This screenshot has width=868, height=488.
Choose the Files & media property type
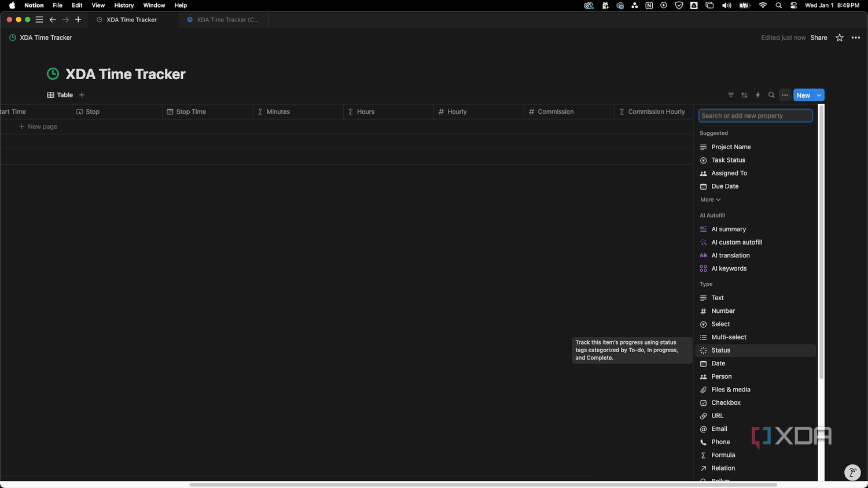pos(755,390)
